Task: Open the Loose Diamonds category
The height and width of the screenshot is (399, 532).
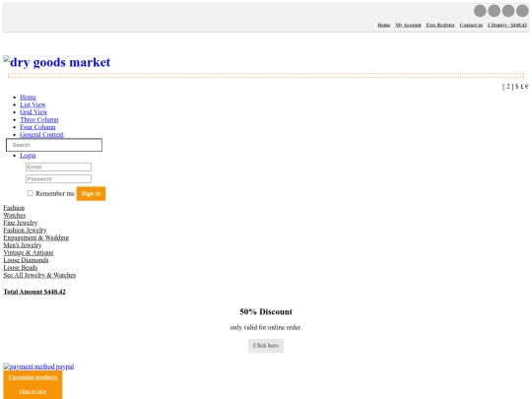Action: click(26, 260)
